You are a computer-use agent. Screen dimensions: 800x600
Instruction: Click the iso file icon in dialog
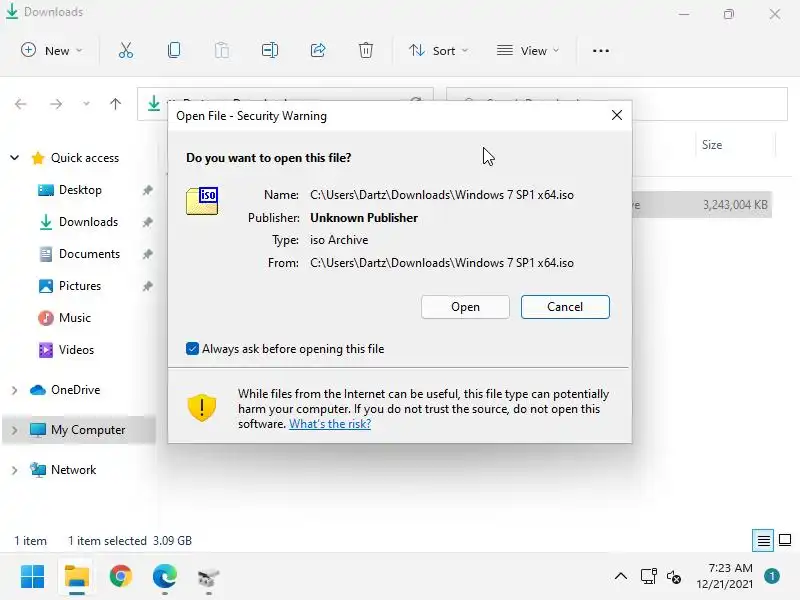(202, 201)
